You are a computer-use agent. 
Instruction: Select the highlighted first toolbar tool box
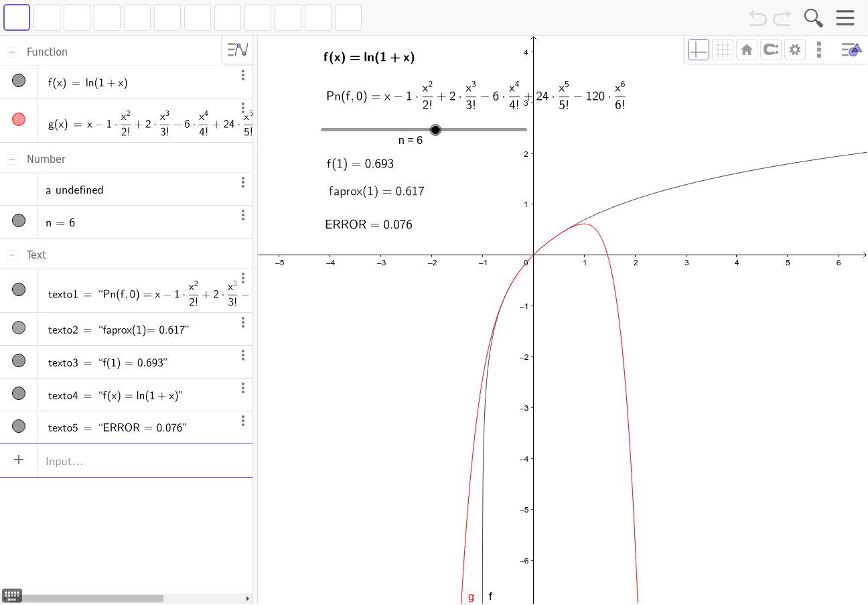coord(17,17)
